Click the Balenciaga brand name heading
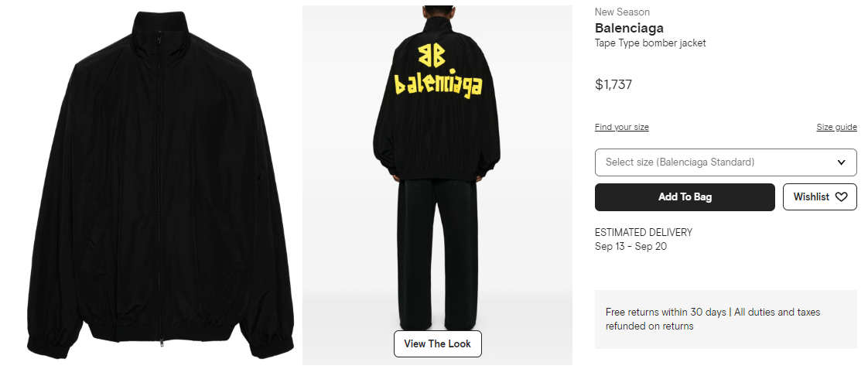The height and width of the screenshot is (369, 868). pos(630,28)
